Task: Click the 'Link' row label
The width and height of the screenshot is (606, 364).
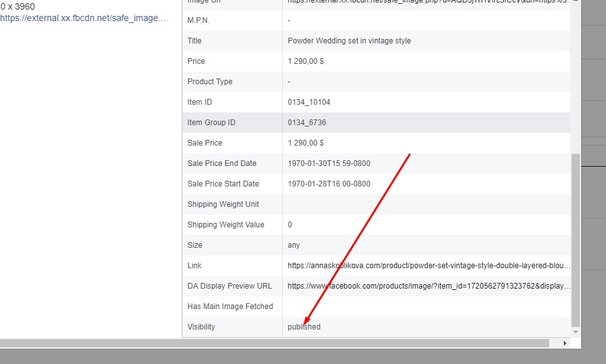Action: [x=194, y=266]
